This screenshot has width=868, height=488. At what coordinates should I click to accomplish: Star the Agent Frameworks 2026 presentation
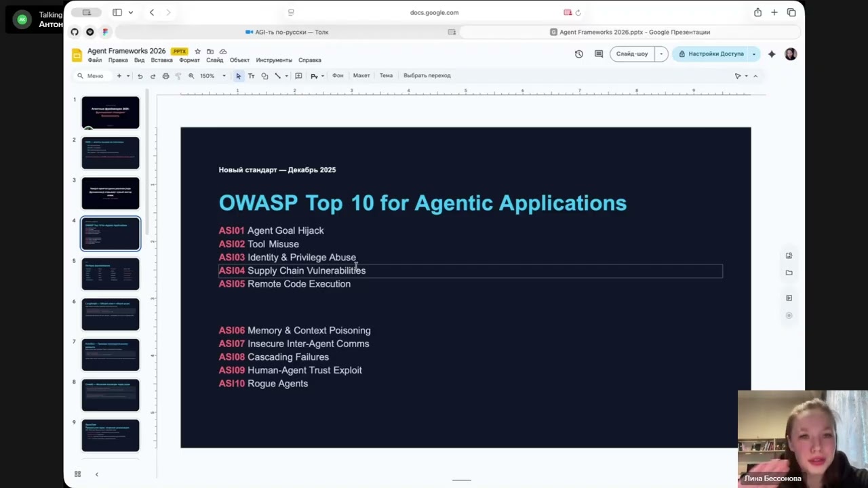[x=197, y=52]
